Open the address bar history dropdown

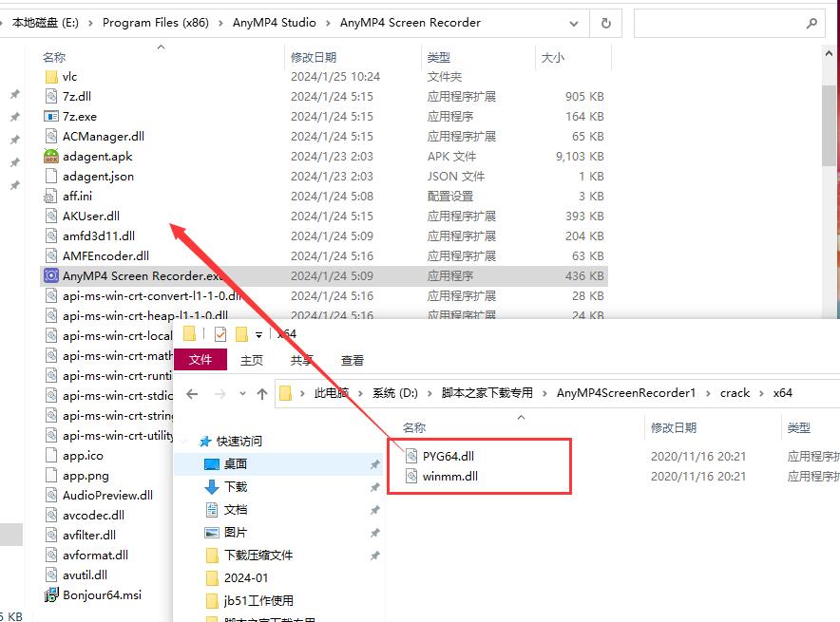point(574,24)
